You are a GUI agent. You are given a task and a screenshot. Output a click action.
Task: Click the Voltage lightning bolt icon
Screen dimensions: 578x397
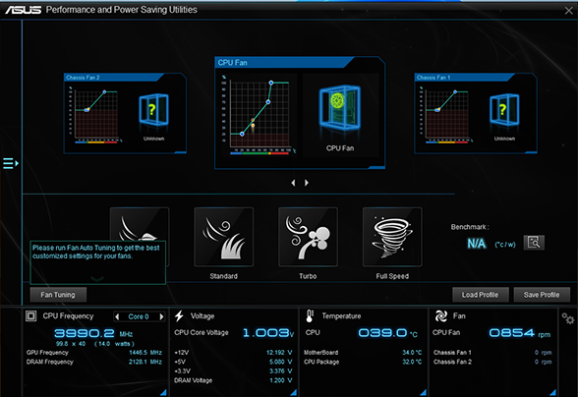179,316
